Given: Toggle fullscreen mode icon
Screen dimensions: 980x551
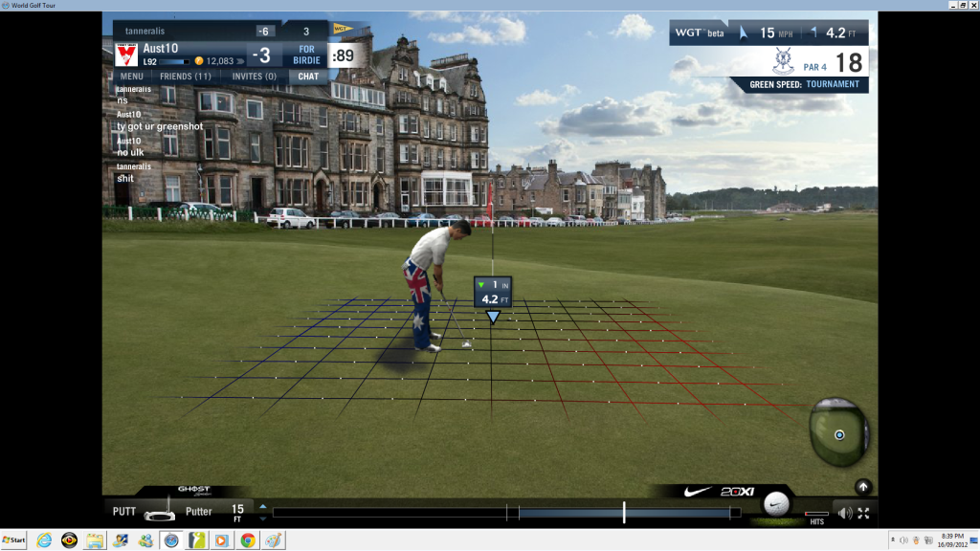Looking at the screenshot, I should 863,513.
